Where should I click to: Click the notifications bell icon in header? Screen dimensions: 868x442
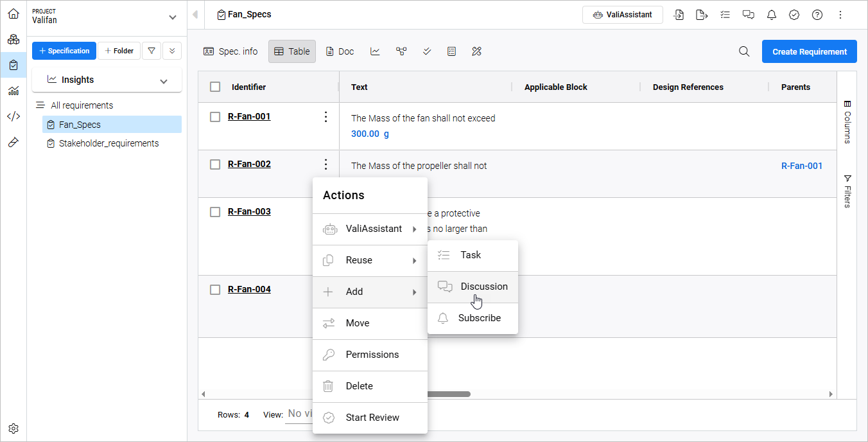coord(772,15)
